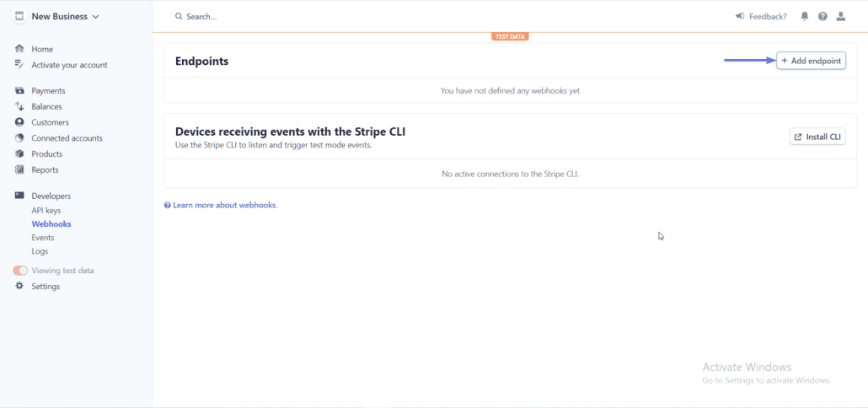Open API keys under Developers
The height and width of the screenshot is (408, 868).
coord(46,211)
